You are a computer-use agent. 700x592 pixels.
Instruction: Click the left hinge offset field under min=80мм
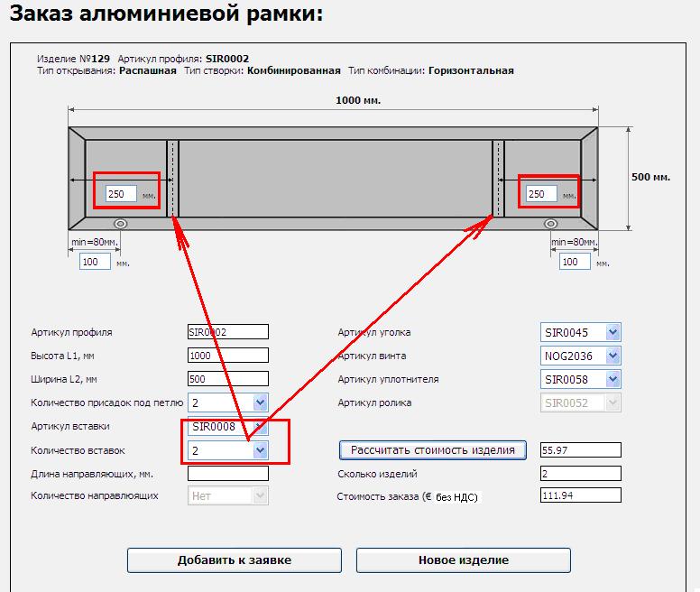click(95, 262)
